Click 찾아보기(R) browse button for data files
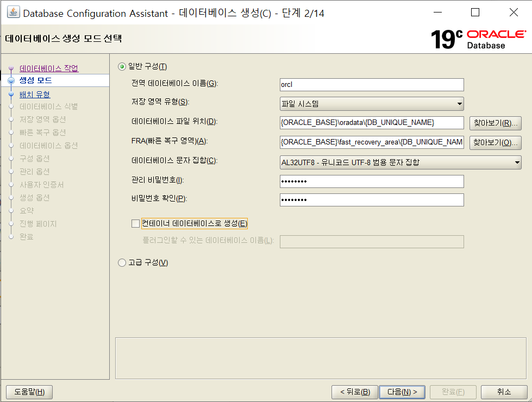Screen dimensions: 532x402 [x=496, y=123]
